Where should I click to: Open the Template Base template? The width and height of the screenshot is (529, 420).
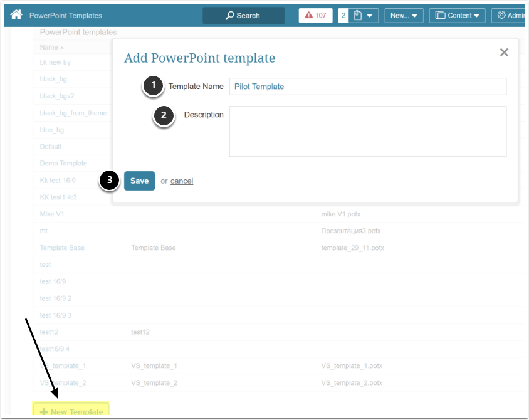(62, 248)
